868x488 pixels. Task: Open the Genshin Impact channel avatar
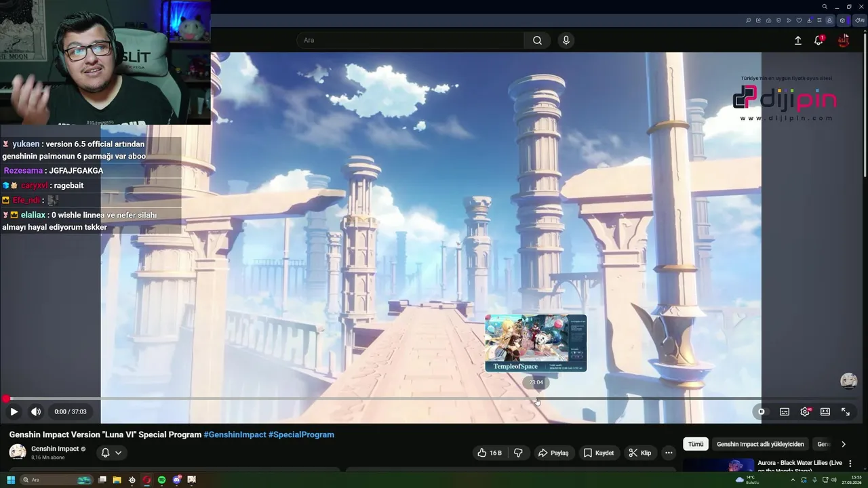point(18,452)
